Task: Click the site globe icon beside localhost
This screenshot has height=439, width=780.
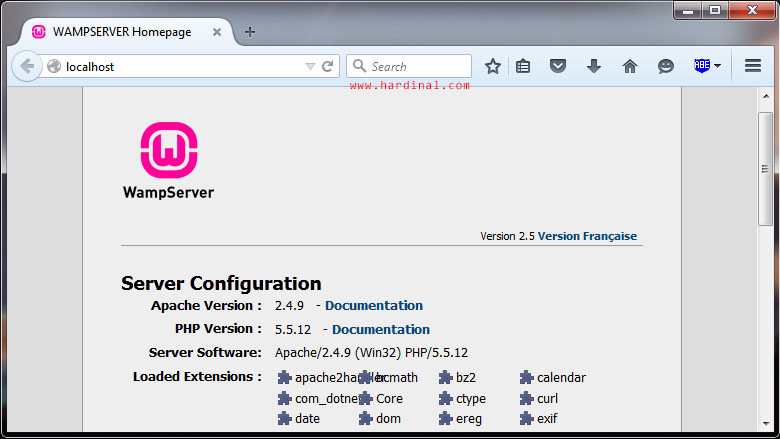Action: pos(54,66)
